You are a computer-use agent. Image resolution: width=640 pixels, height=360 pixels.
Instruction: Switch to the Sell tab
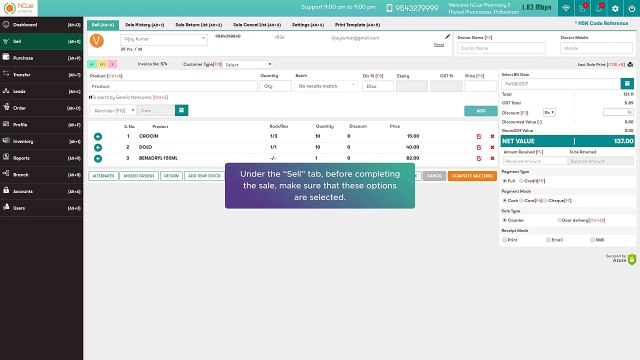coord(103,25)
